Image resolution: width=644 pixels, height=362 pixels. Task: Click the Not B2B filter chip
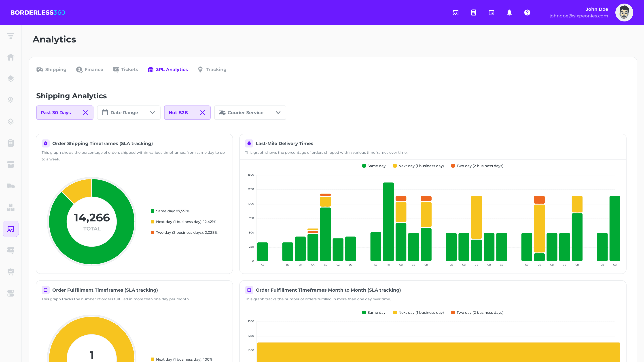[187, 113]
